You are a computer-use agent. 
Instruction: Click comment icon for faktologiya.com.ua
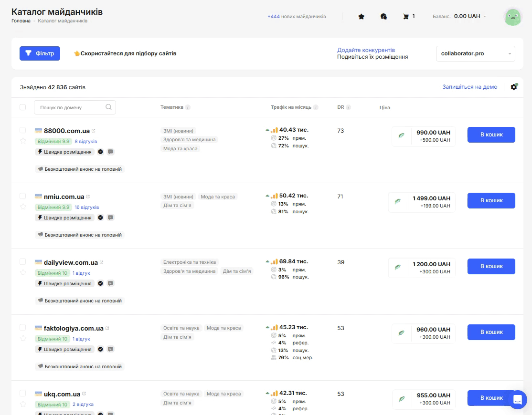pyautogui.click(x=110, y=349)
